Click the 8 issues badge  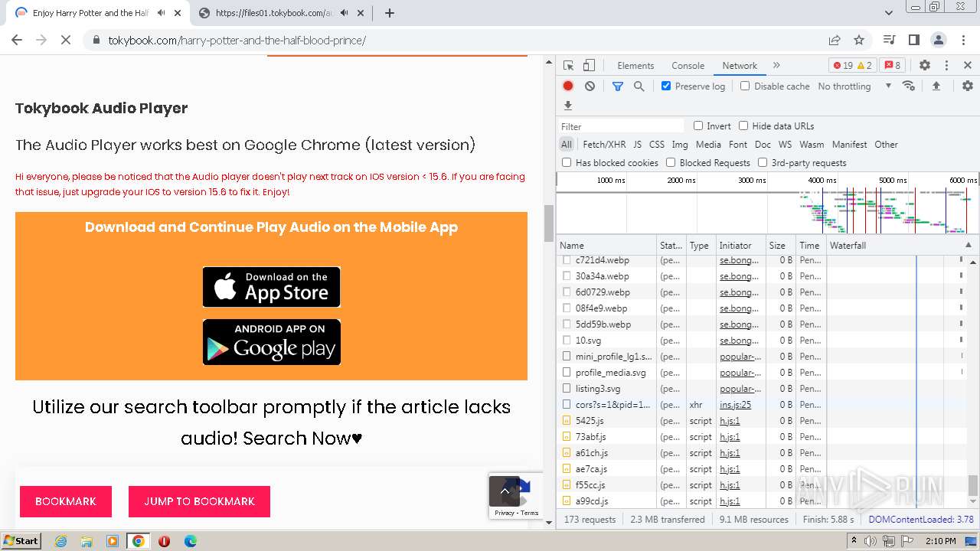[x=891, y=66]
